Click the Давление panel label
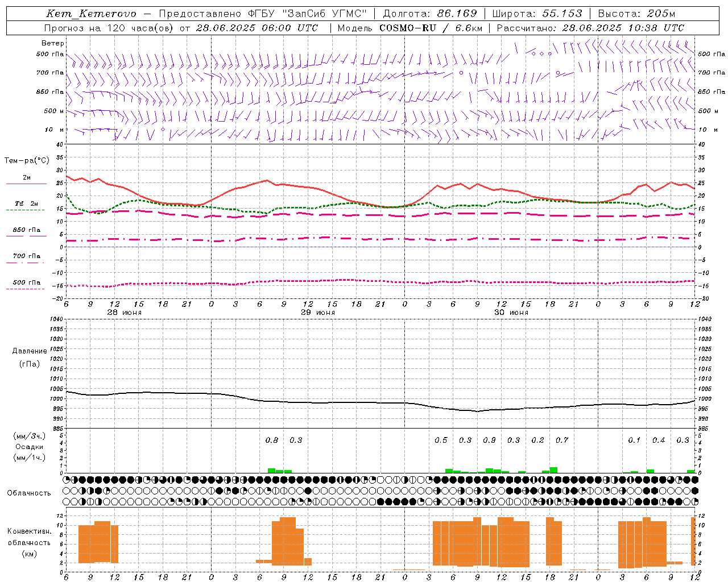This screenshot has height=582, width=728. point(30,351)
